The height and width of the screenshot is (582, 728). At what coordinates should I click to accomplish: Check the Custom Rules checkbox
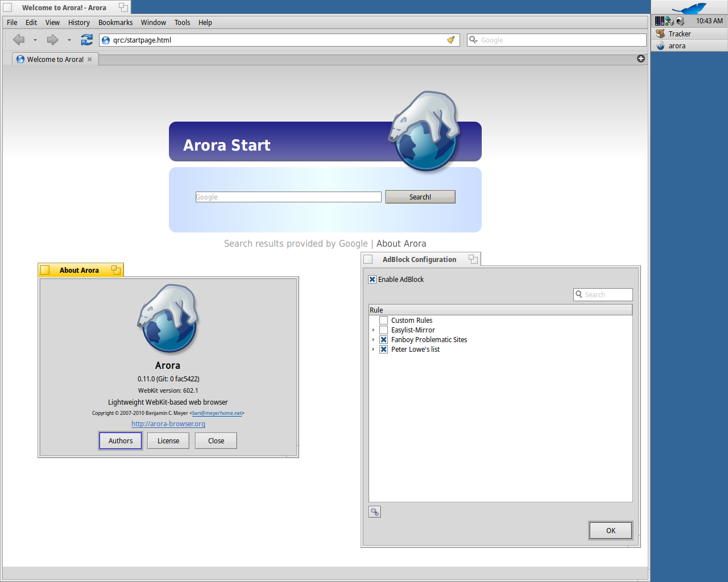pos(384,320)
